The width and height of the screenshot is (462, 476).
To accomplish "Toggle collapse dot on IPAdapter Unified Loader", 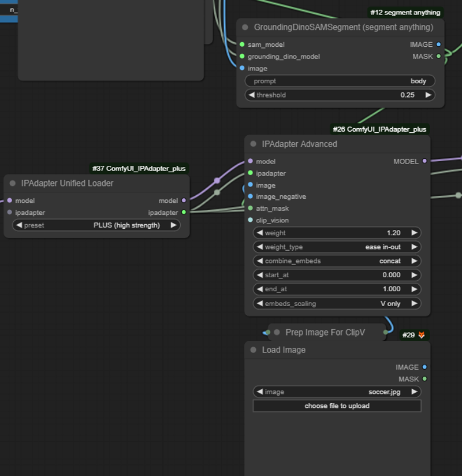I will pos(13,183).
